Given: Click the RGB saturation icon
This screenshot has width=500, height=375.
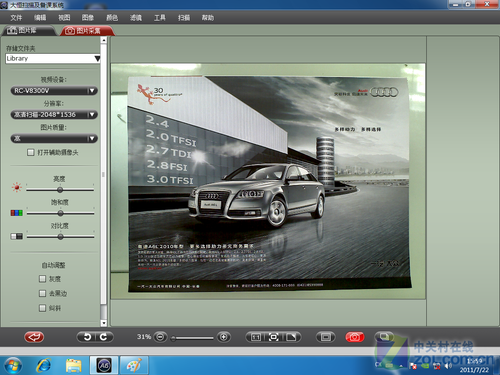Looking at the screenshot, I should click(x=17, y=213).
